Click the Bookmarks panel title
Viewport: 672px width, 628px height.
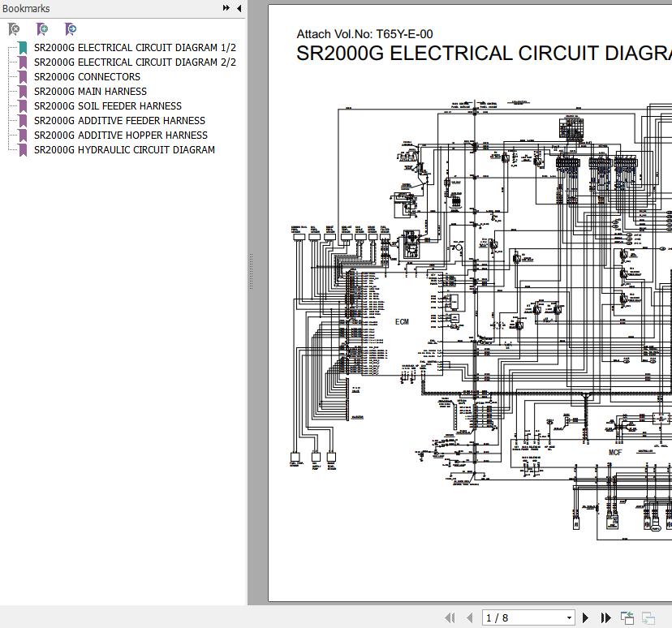coord(26,8)
